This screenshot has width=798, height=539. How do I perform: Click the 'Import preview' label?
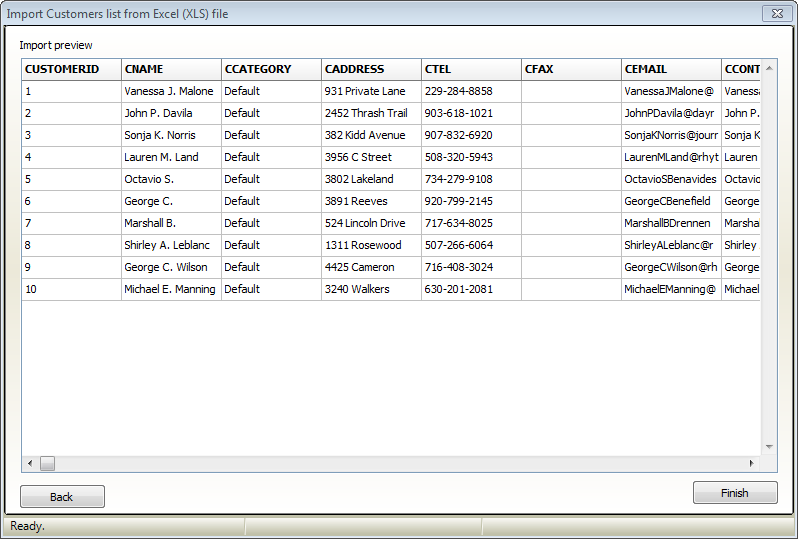click(56, 45)
